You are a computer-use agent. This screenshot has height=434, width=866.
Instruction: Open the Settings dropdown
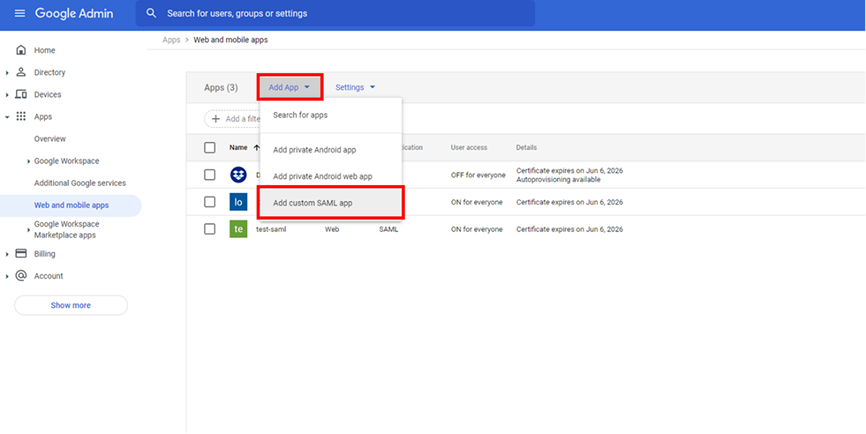click(355, 88)
